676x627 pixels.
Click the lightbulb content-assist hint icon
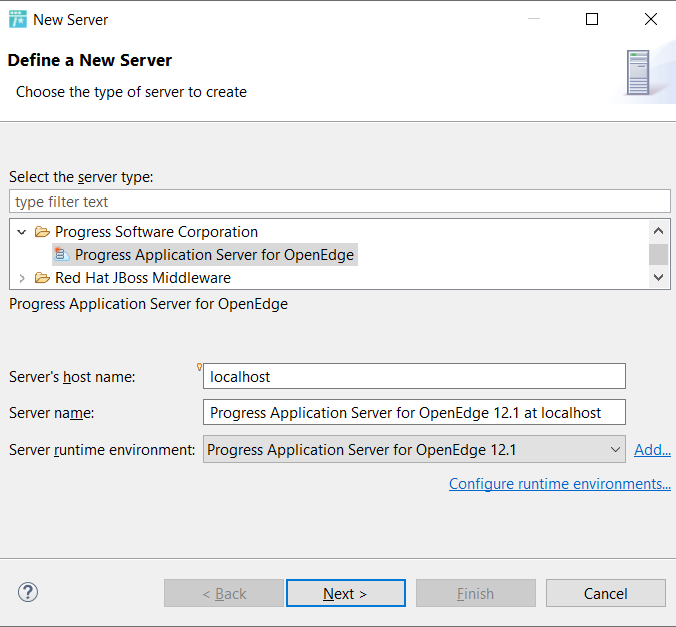coord(199,367)
